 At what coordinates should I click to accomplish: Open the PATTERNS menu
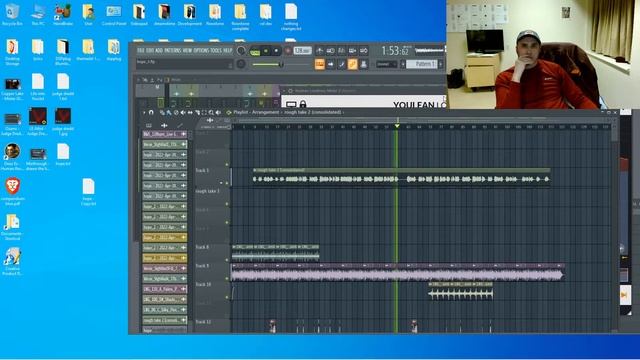pos(172,50)
